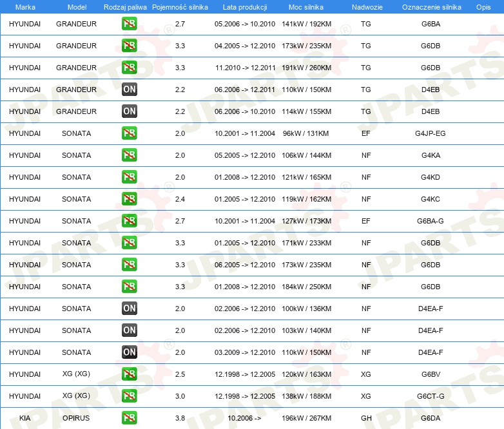Screen dimensions: 504x429
Task: Click the Model column header
Action: [x=77, y=7]
